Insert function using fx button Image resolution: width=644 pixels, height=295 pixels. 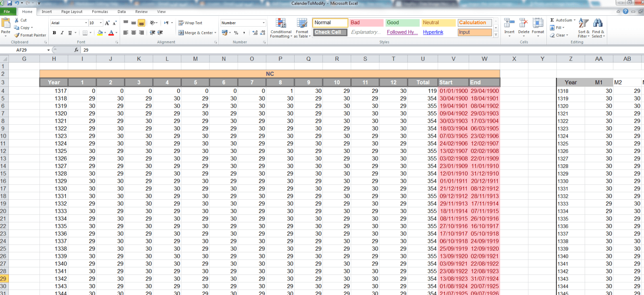pos(76,50)
